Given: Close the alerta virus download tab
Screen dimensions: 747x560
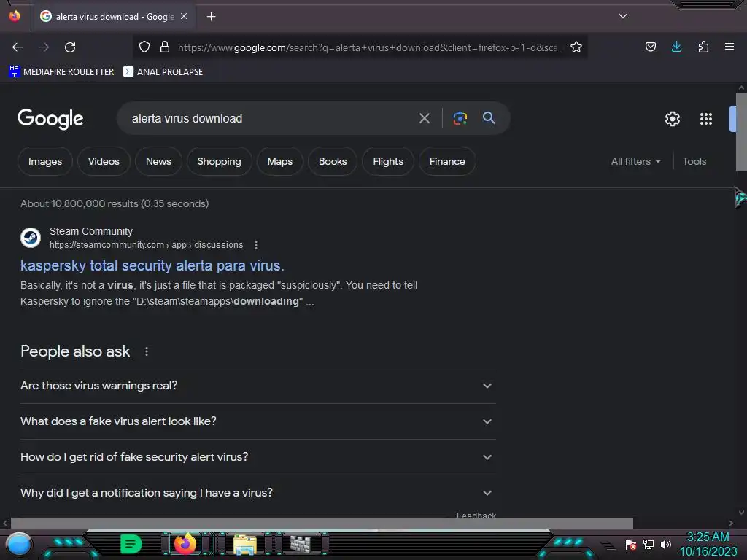Looking at the screenshot, I should 184,16.
